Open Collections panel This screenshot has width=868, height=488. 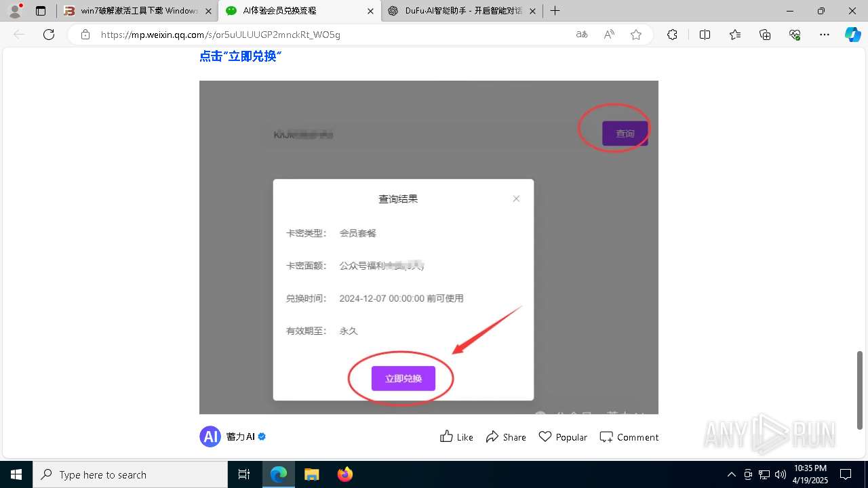[765, 35]
